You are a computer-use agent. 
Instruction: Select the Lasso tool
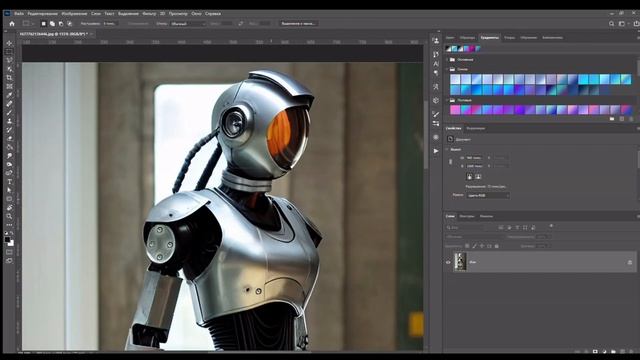(9, 60)
